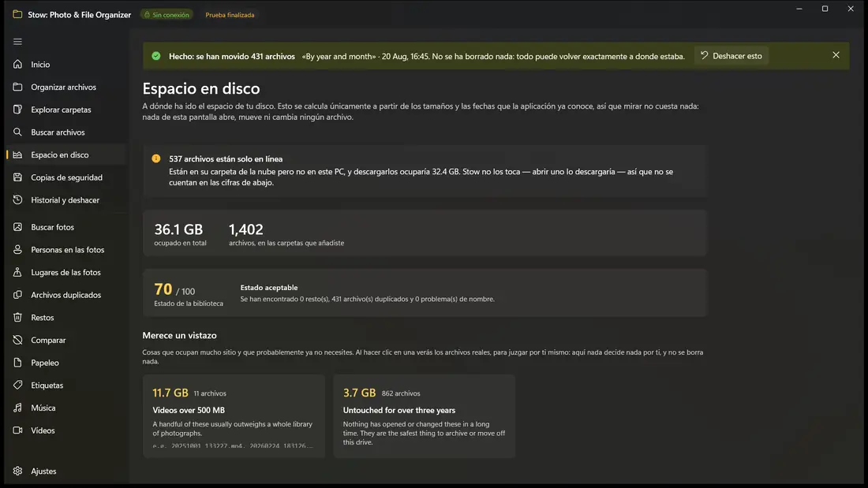The width and height of the screenshot is (868, 488).
Task: Click the 537 archivos están solo en línea notice
Action: point(425,170)
